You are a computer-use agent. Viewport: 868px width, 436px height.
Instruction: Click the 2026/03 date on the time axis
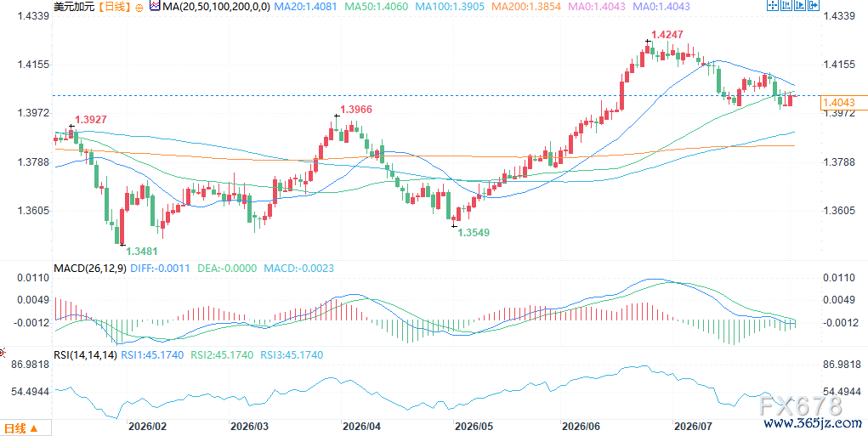(x=249, y=428)
